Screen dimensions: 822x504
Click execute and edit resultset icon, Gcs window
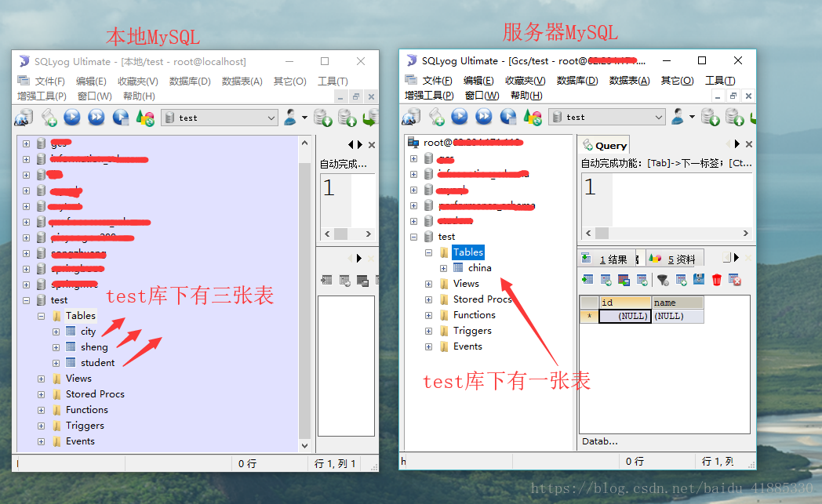[508, 116]
